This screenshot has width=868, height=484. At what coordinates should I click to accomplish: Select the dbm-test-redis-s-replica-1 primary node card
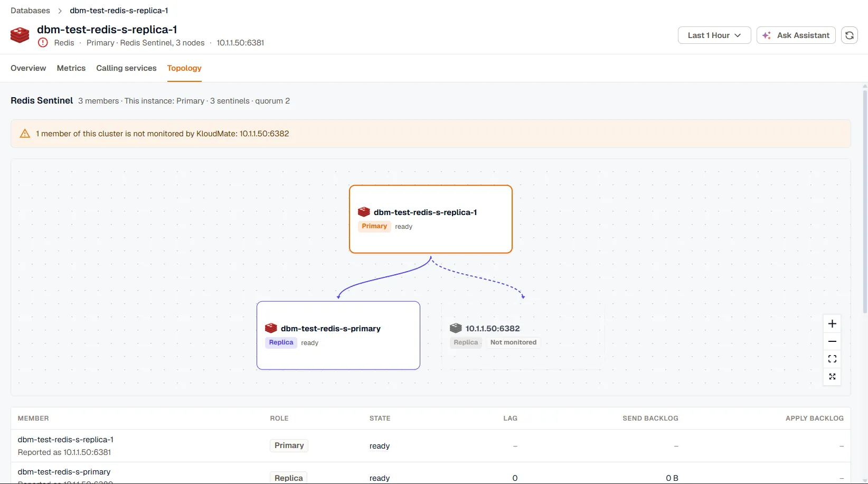tap(431, 219)
